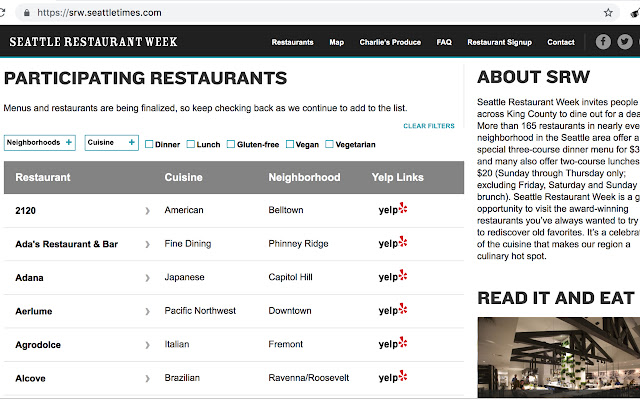Select the Fine Dining cuisine cell
The height and width of the screenshot is (400, 640).
[188, 244]
